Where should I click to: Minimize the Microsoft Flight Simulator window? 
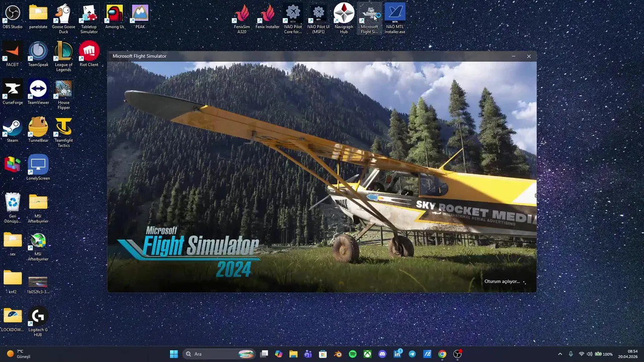(513, 56)
